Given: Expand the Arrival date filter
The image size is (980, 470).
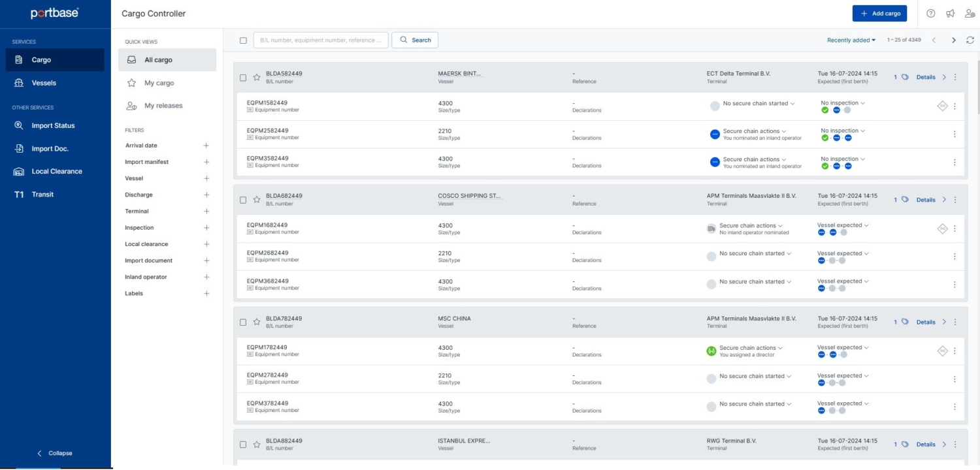Looking at the screenshot, I should pyautogui.click(x=206, y=145).
